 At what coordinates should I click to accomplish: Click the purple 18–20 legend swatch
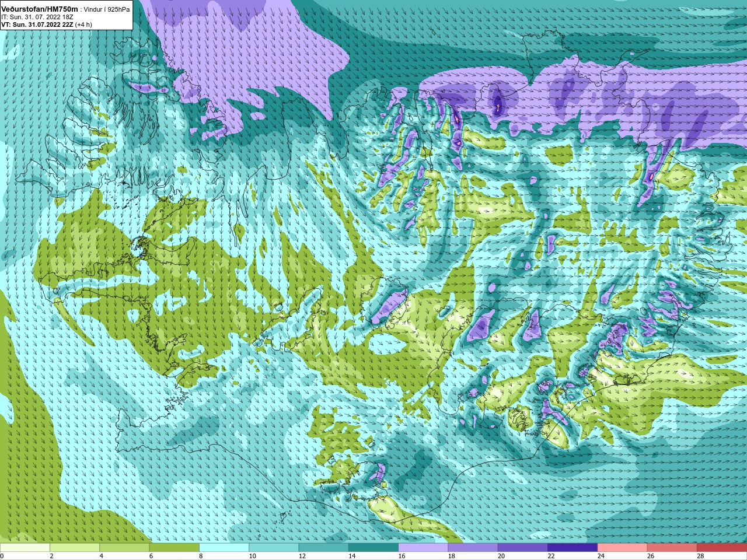point(473,547)
